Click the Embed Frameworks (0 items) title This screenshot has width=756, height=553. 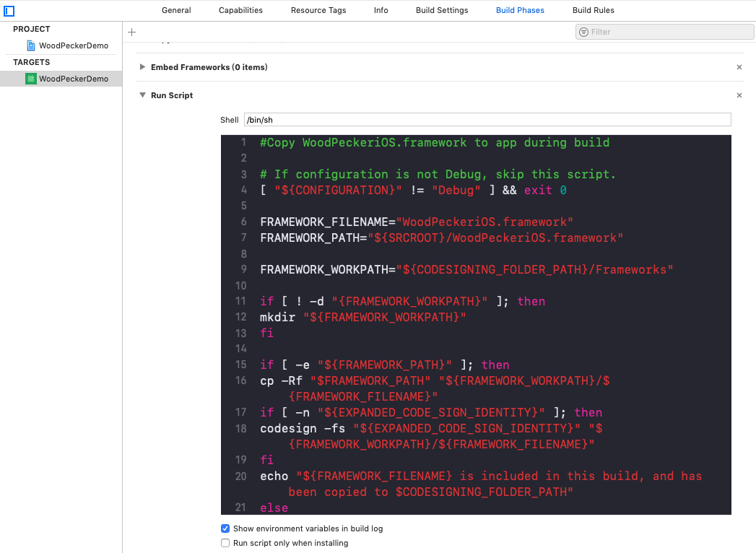[x=209, y=67]
